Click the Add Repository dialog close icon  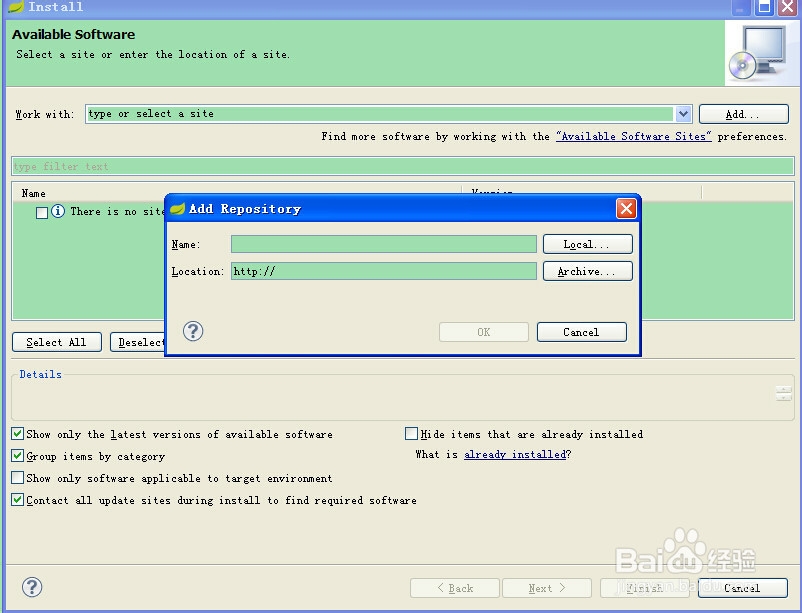click(626, 209)
